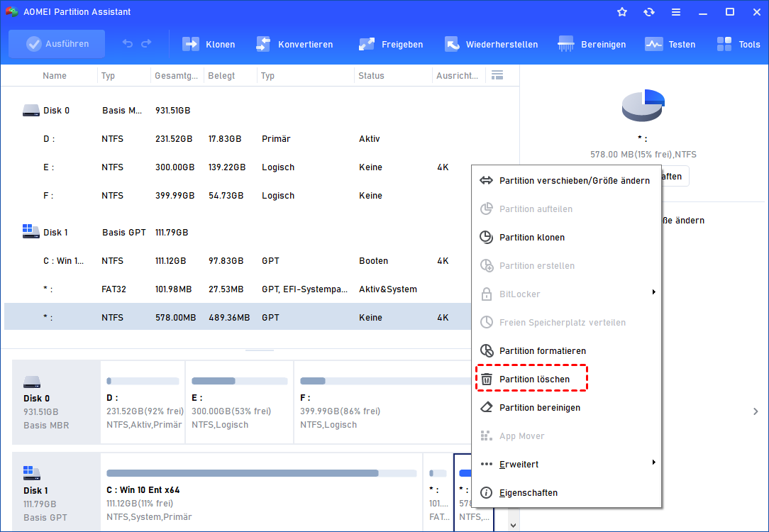This screenshot has height=532, width=769.
Task: Open the Freigeben tool
Action: (390, 44)
